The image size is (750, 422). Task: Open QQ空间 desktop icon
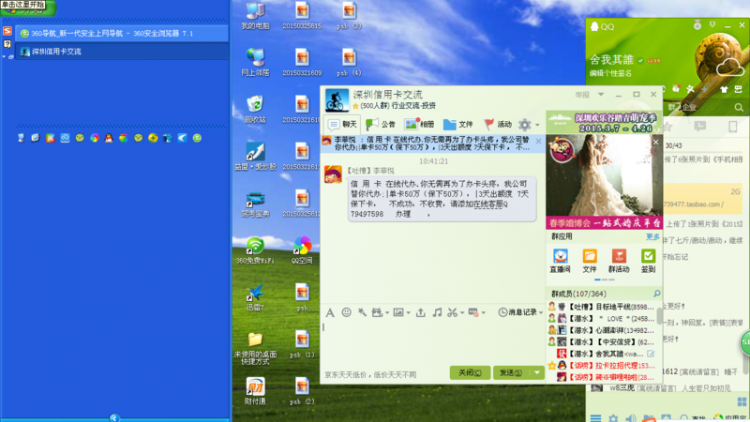pyautogui.click(x=302, y=250)
